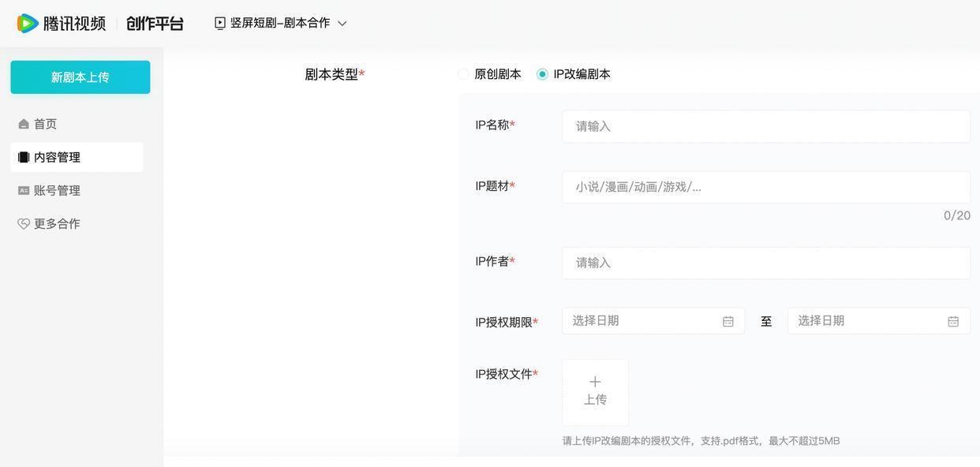Click the 账号管理 ID card icon
This screenshot has height=467, width=980.
tap(24, 191)
